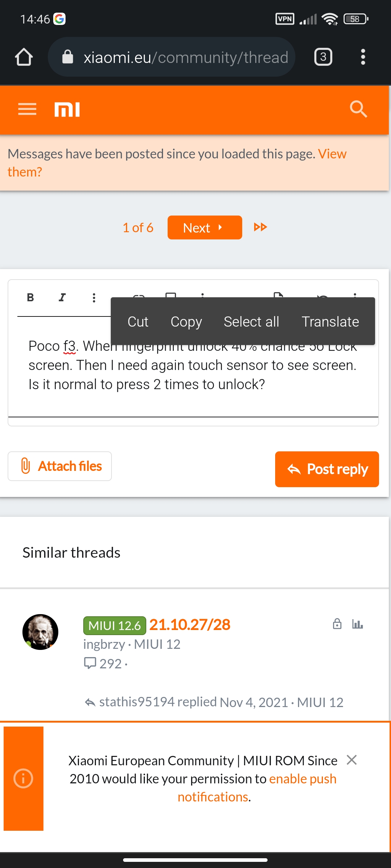Click Attach files button
391x868 pixels.
click(x=60, y=466)
